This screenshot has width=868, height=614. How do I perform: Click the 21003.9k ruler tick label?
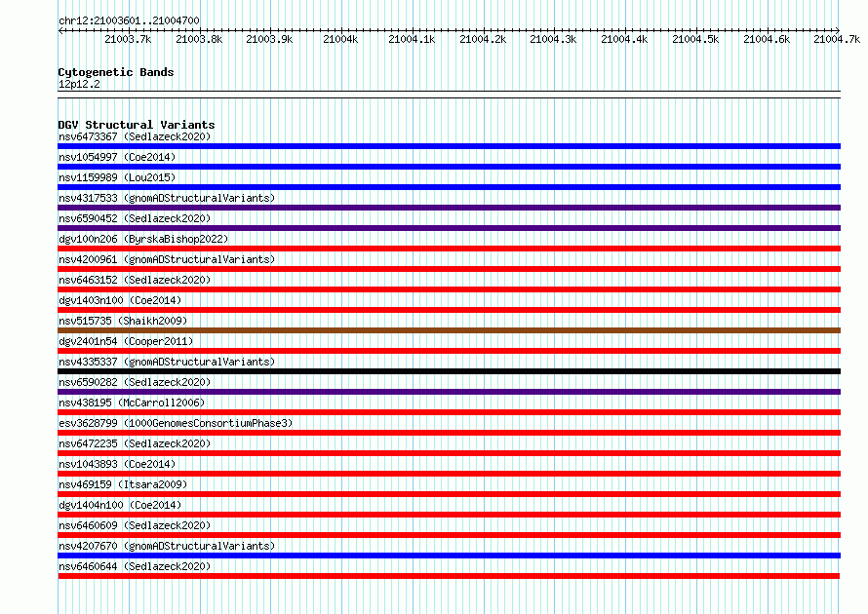(x=269, y=39)
